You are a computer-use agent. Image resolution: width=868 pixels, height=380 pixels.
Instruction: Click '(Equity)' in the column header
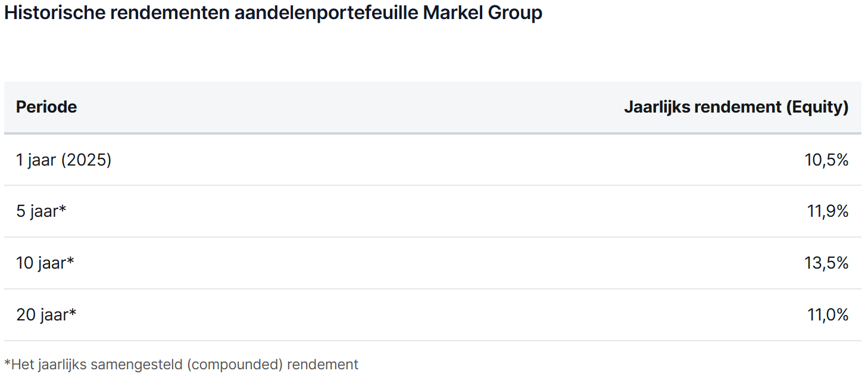(817, 107)
